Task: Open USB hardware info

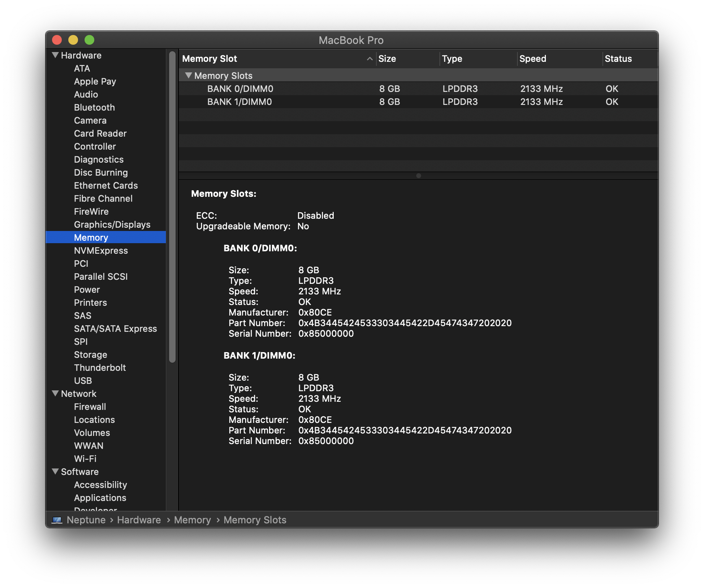Action: click(83, 381)
